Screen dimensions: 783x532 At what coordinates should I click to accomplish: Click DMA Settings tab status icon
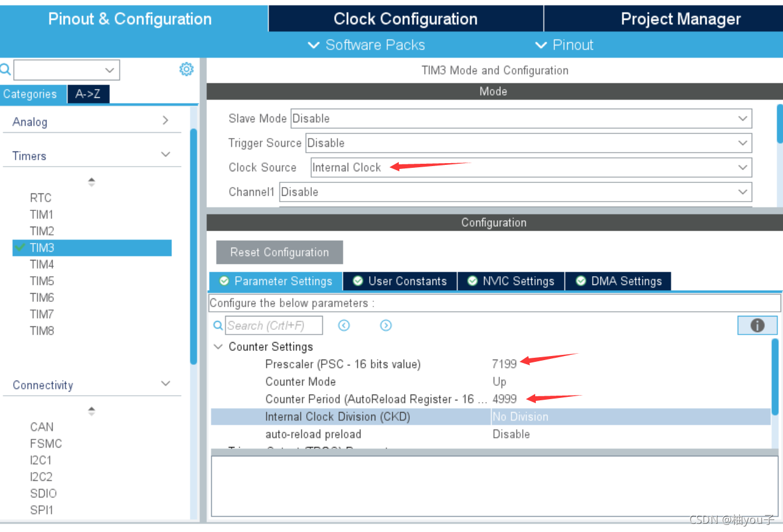tap(581, 281)
